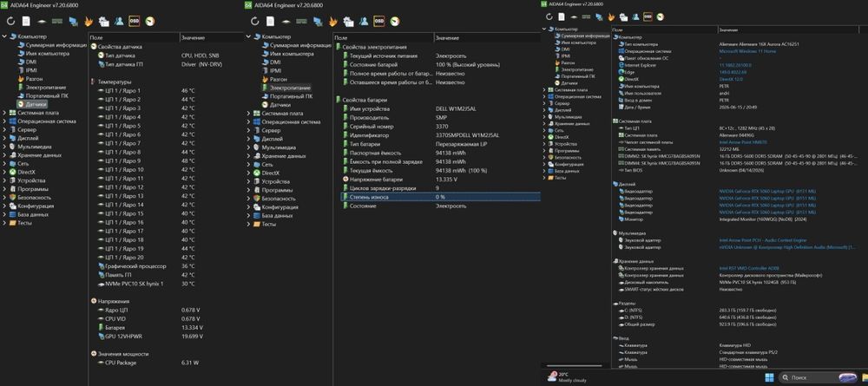The image size is (868, 386).
Task: Select Портативный ПК in the middle window tree
Action: tap(291, 96)
